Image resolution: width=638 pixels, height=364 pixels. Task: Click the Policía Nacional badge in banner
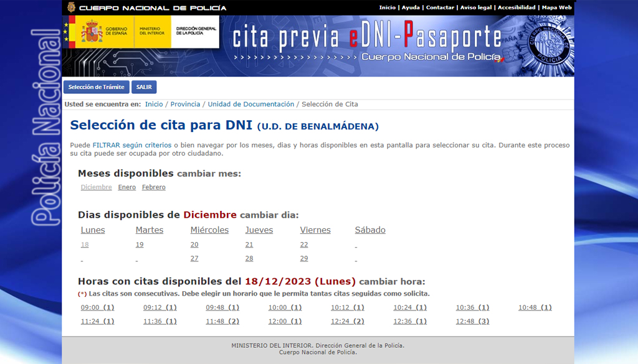[x=550, y=45]
